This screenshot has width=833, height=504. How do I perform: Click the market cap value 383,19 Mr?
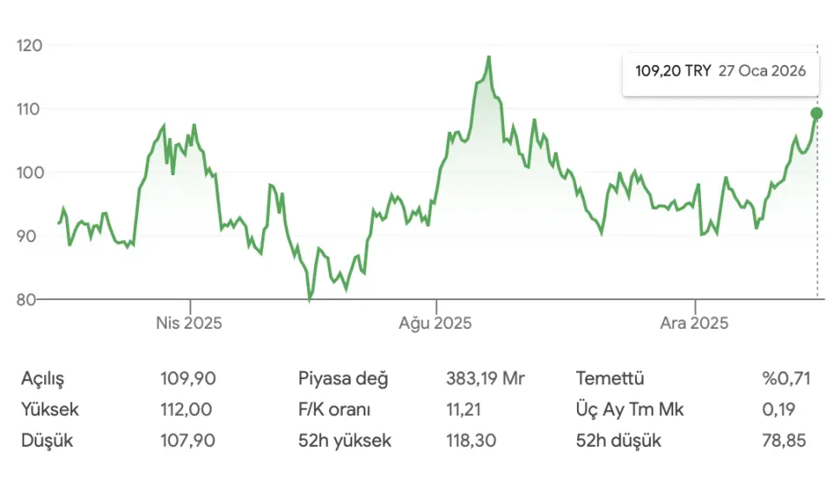click(x=485, y=378)
